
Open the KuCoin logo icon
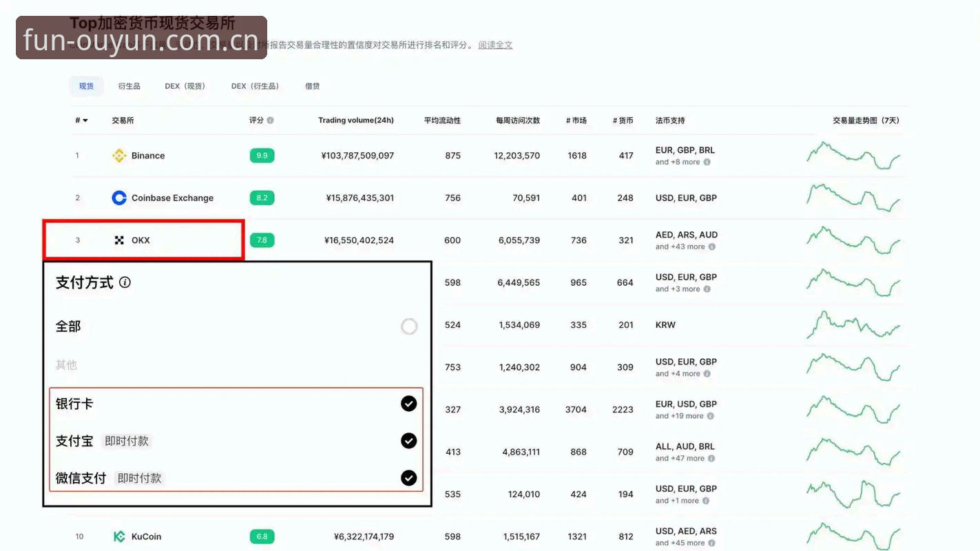click(119, 537)
